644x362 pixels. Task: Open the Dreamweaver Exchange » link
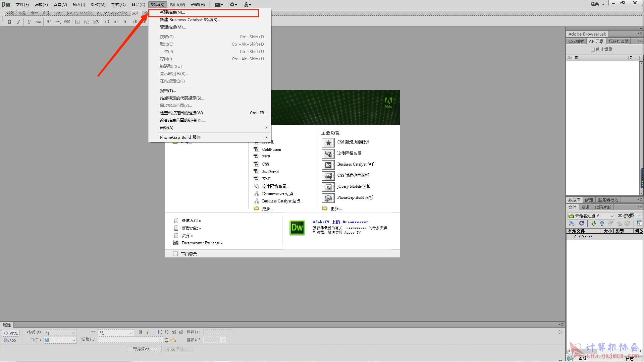pos(202,243)
